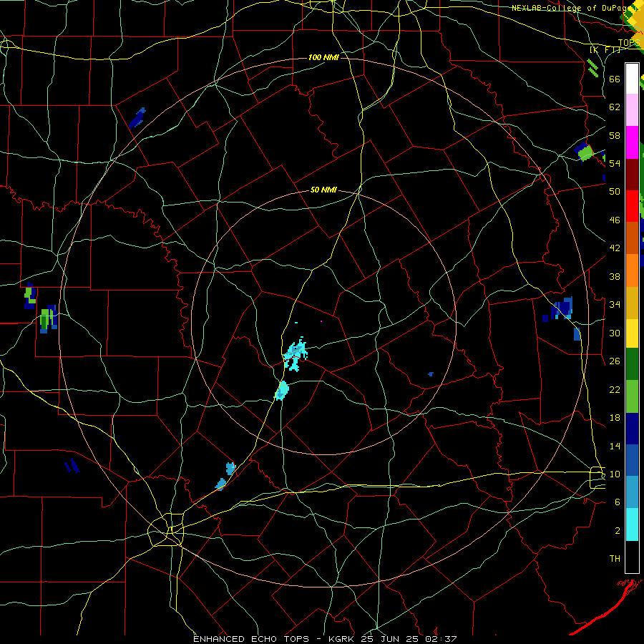Select the gold legend swatch
This screenshot has width=644, height=644.
click(x=632, y=302)
